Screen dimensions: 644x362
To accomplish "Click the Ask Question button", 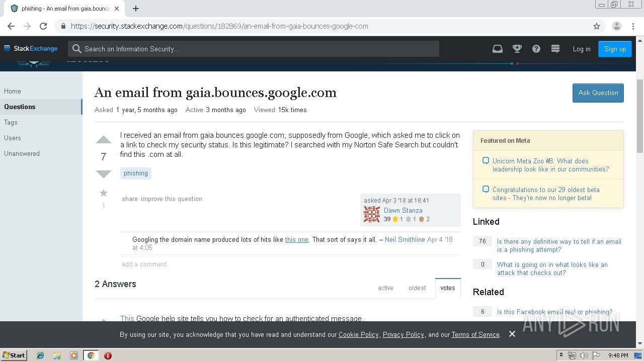I will (598, 93).
